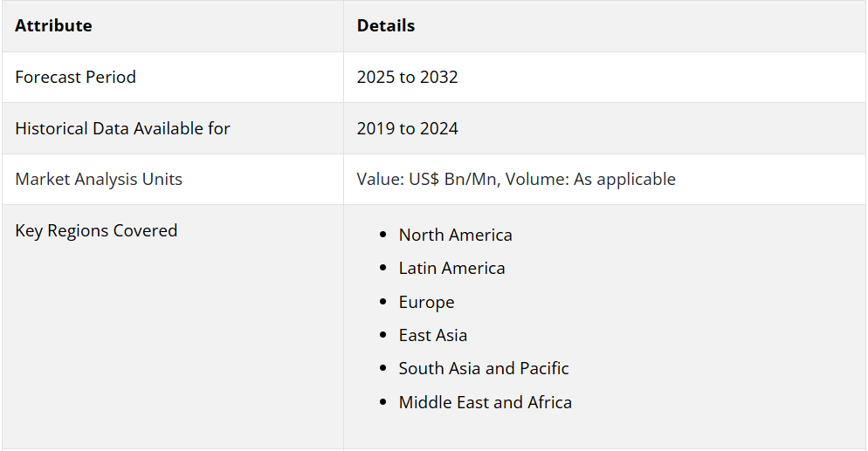Click the bullet beside Europe

click(x=382, y=302)
